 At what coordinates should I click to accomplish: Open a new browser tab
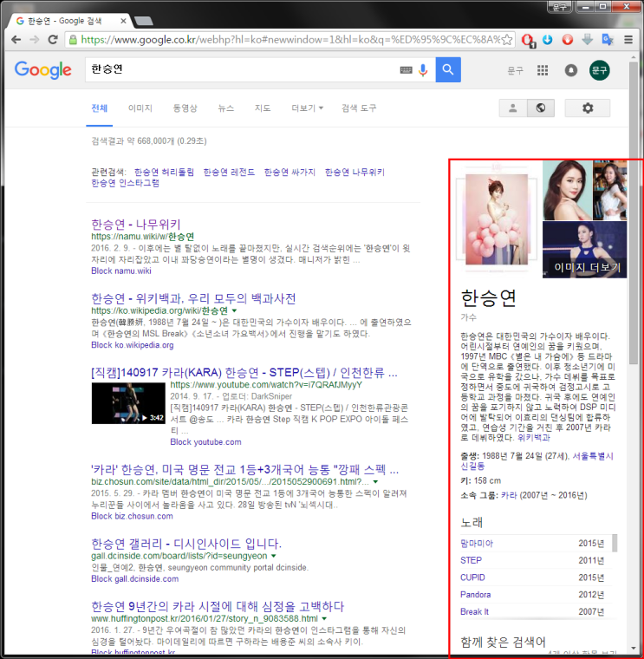144,21
